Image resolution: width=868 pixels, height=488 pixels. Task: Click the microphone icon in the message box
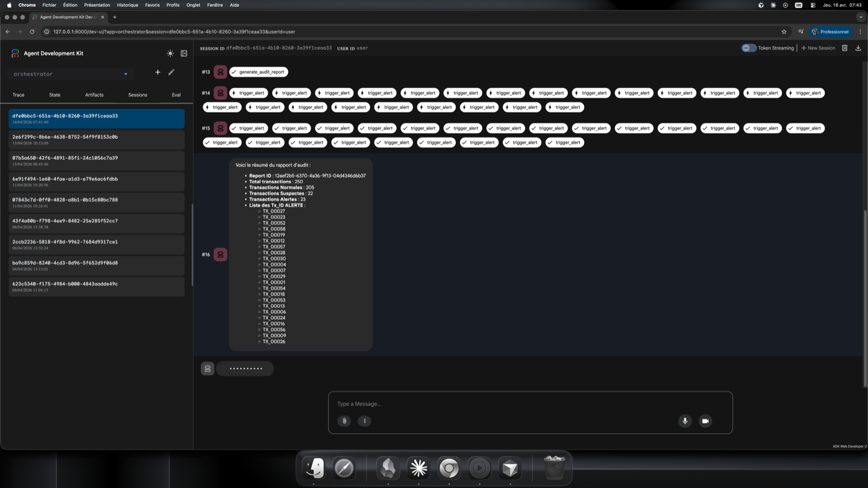click(x=685, y=421)
